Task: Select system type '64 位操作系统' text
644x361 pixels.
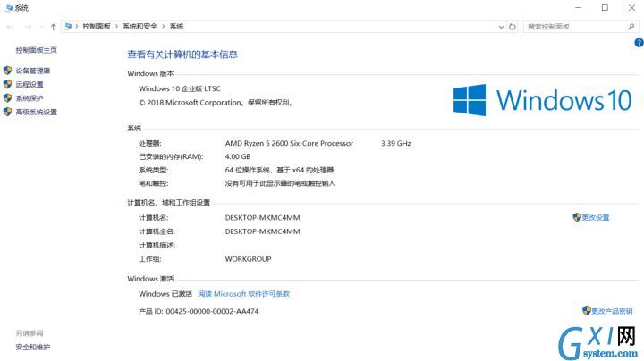Action: [248, 170]
